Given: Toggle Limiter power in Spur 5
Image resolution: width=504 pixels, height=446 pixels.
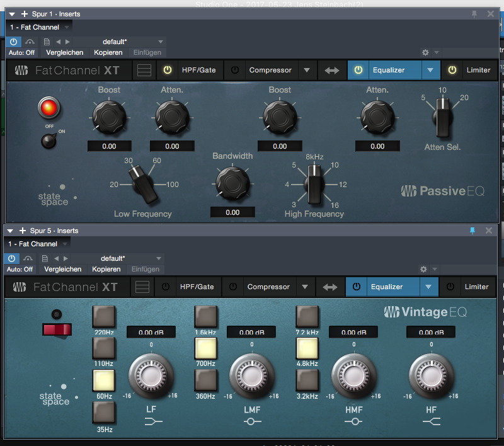Looking at the screenshot, I should [450, 286].
